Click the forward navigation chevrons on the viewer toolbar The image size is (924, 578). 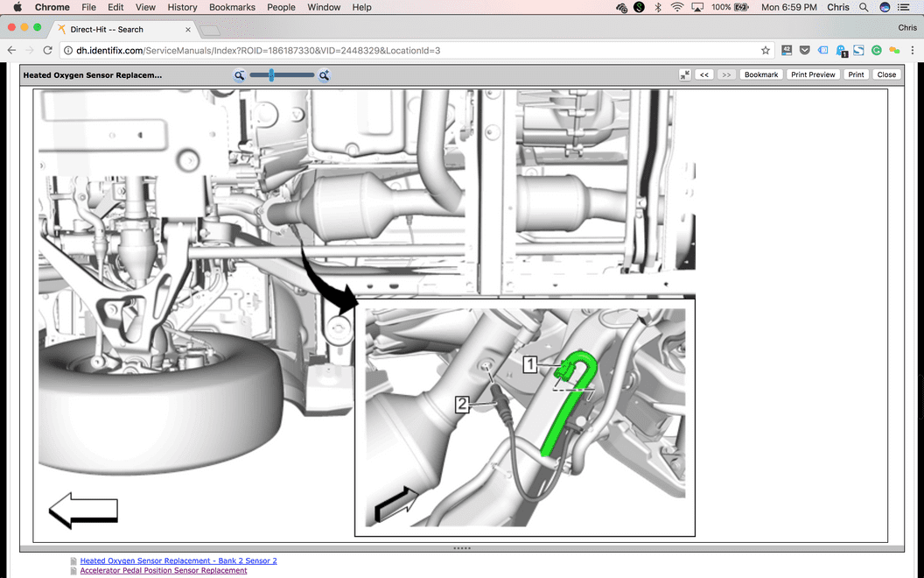click(x=726, y=74)
